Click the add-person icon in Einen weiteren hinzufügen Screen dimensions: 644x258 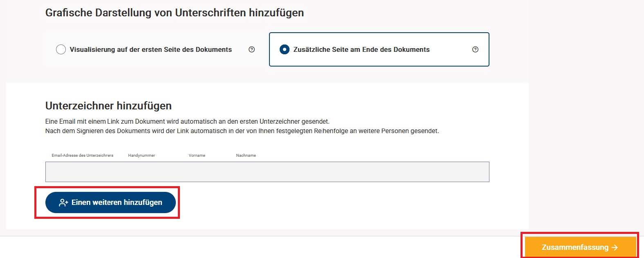click(x=63, y=202)
